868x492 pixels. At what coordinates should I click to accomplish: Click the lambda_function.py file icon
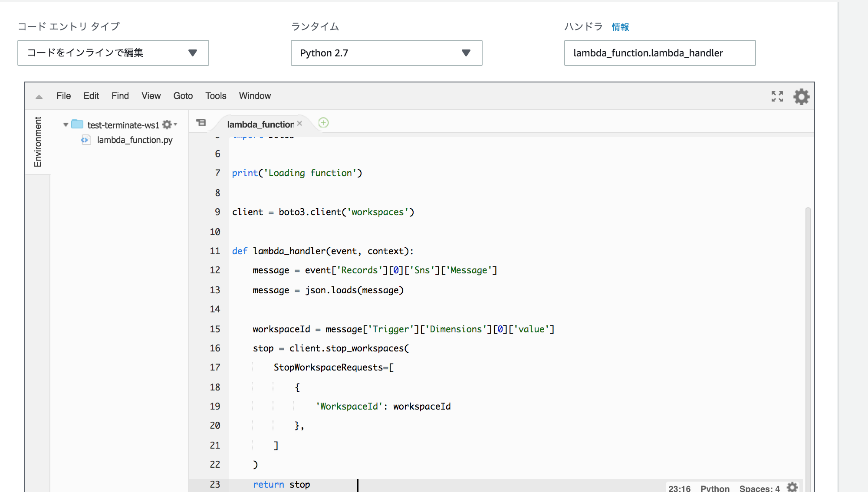click(x=85, y=140)
